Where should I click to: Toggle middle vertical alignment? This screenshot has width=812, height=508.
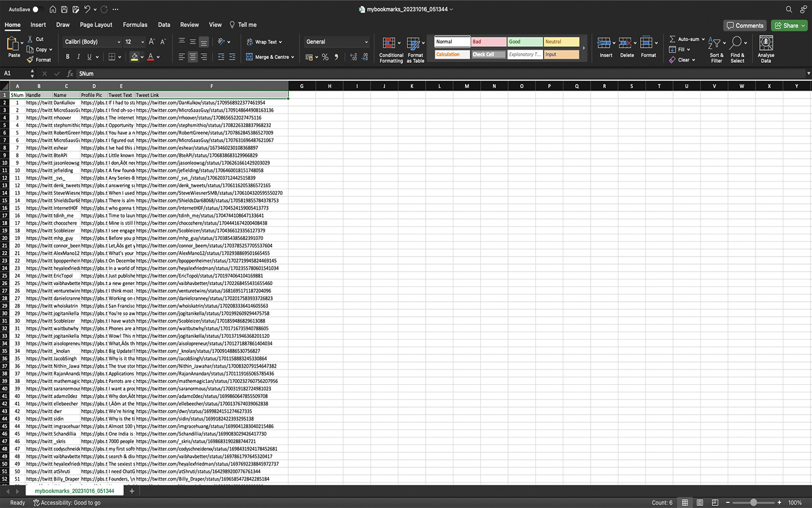(193, 42)
